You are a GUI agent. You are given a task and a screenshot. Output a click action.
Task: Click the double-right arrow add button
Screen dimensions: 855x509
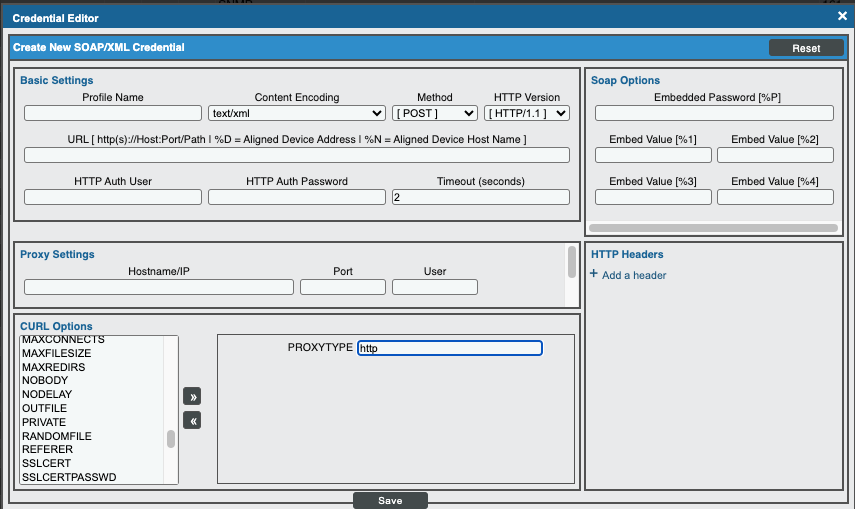pyautogui.click(x=192, y=397)
